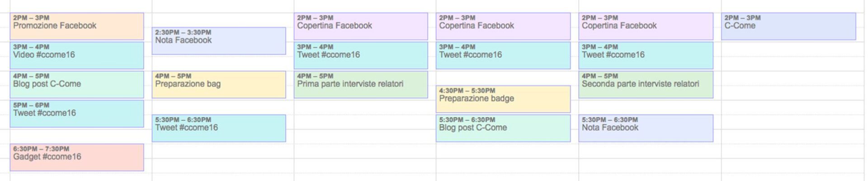Open the 4PM–5PM Blog post C-Come event
The width and height of the screenshot is (868, 181).
77,84
